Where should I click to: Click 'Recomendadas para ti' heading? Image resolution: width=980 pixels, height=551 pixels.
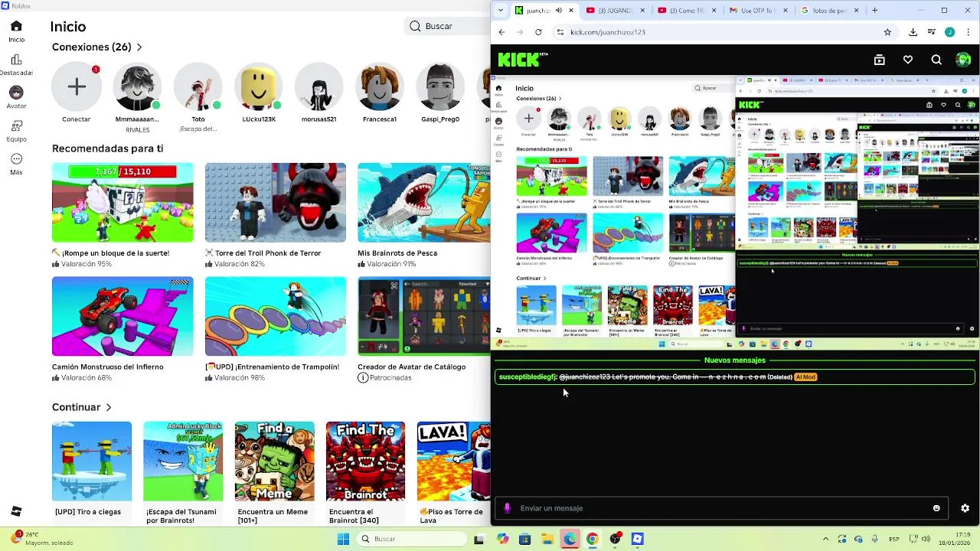pos(108,148)
